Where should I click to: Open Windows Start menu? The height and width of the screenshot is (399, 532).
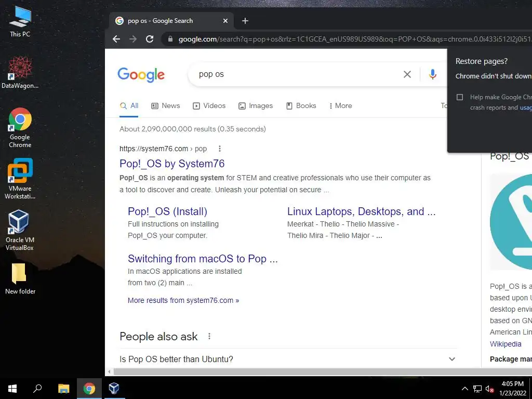[x=12, y=389]
